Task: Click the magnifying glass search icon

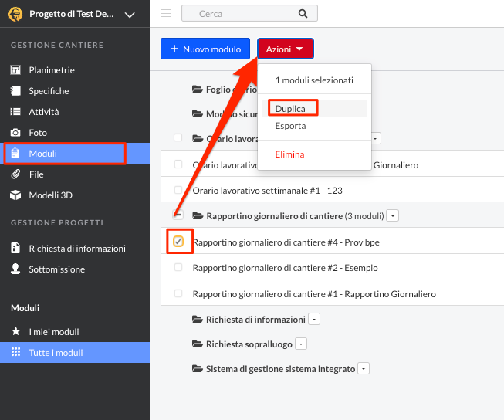Action: pos(303,13)
